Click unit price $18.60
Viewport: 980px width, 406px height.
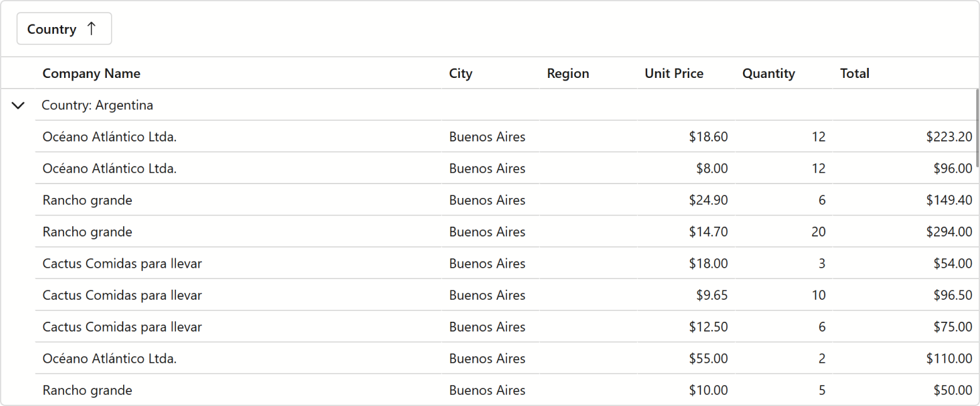pos(708,137)
